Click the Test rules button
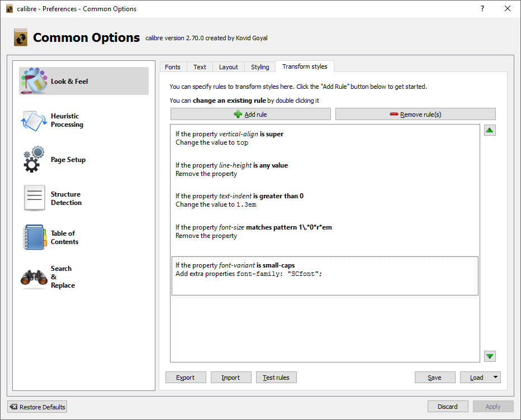 tap(276, 378)
